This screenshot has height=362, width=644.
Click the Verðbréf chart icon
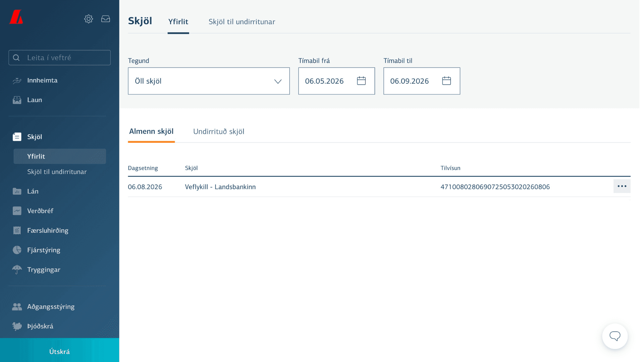tap(17, 211)
